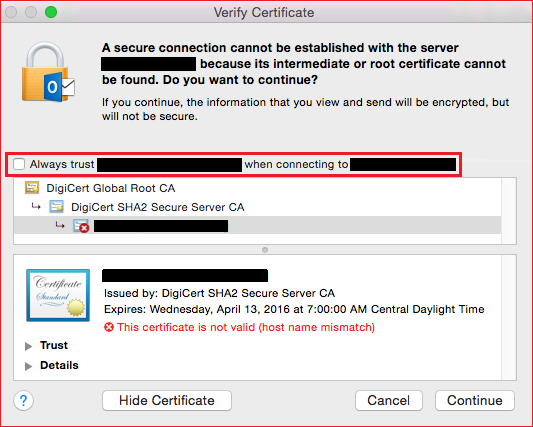Select DigiCert SHA2 Secure Server CA tree row
The width and height of the screenshot is (533, 427).
coord(257,207)
